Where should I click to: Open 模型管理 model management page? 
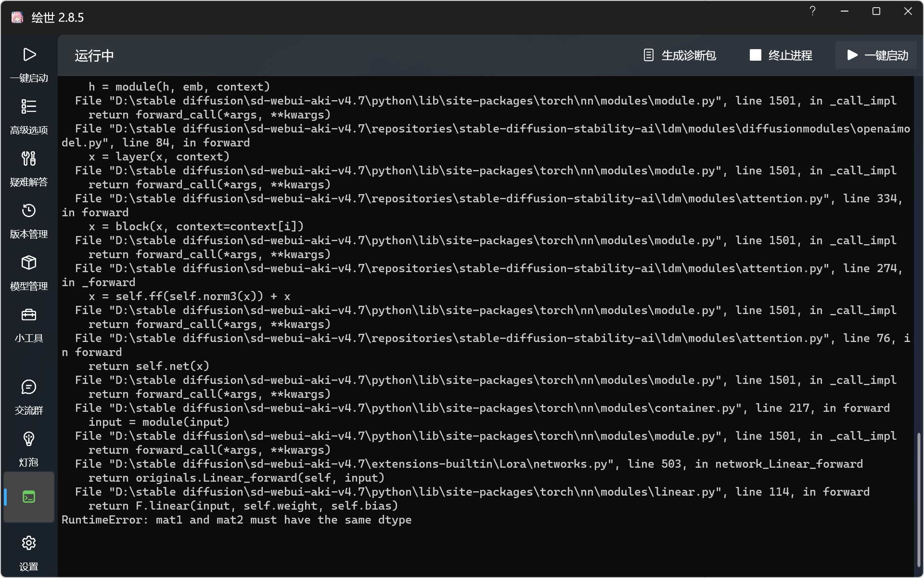pos(29,273)
